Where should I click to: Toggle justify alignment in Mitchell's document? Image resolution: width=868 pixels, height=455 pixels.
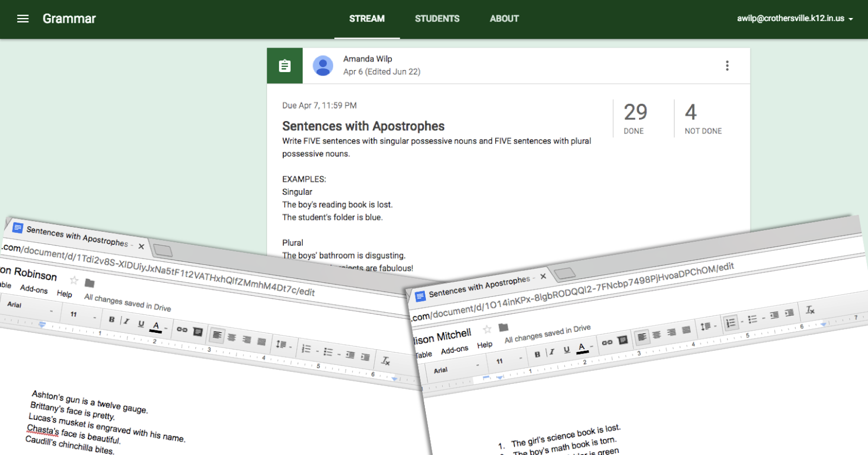coord(686,330)
